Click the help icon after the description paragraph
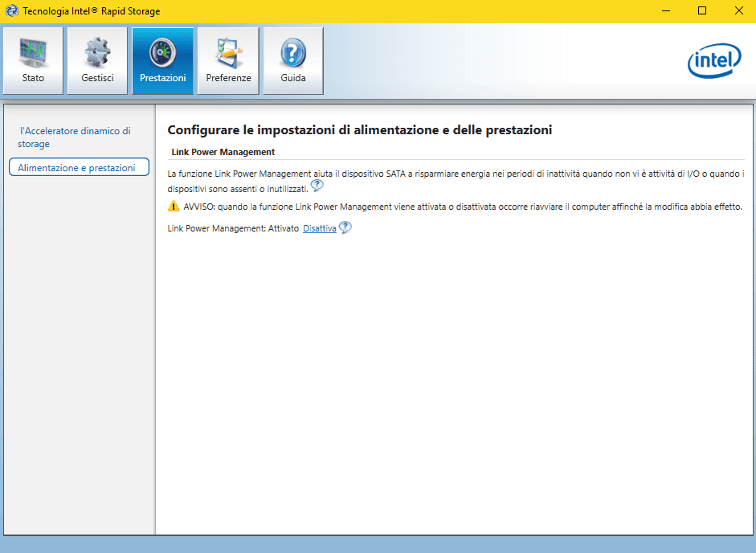The image size is (756, 553). 317,186
